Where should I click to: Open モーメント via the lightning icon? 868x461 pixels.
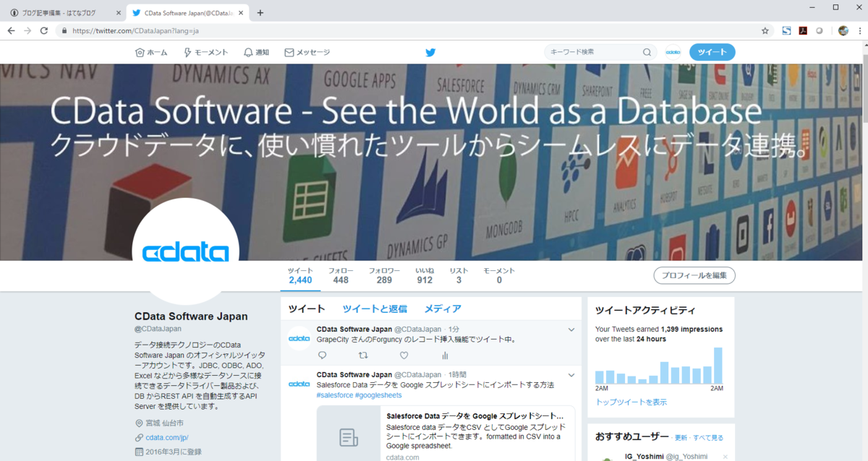(189, 51)
